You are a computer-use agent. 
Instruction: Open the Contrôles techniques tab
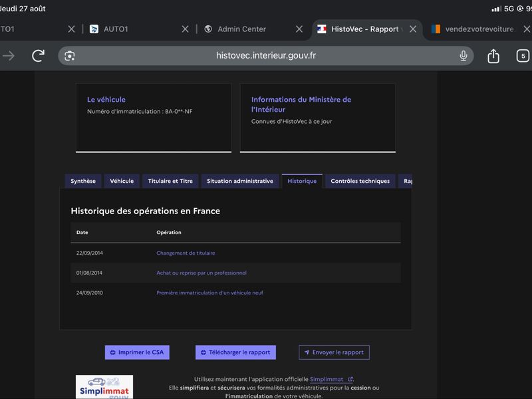tap(360, 181)
